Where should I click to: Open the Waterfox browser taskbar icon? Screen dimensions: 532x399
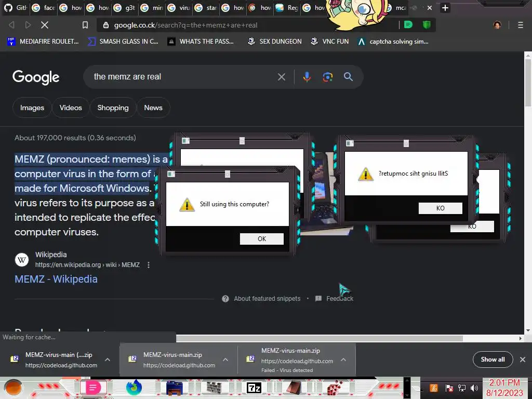pyautogui.click(x=134, y=388)
